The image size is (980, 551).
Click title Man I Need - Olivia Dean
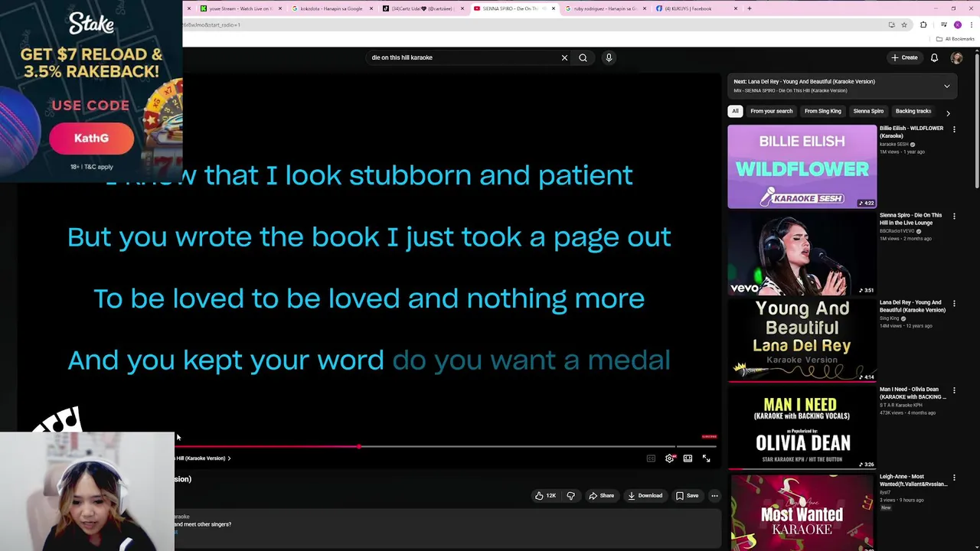pyautogui.click(x=913, y=393)
